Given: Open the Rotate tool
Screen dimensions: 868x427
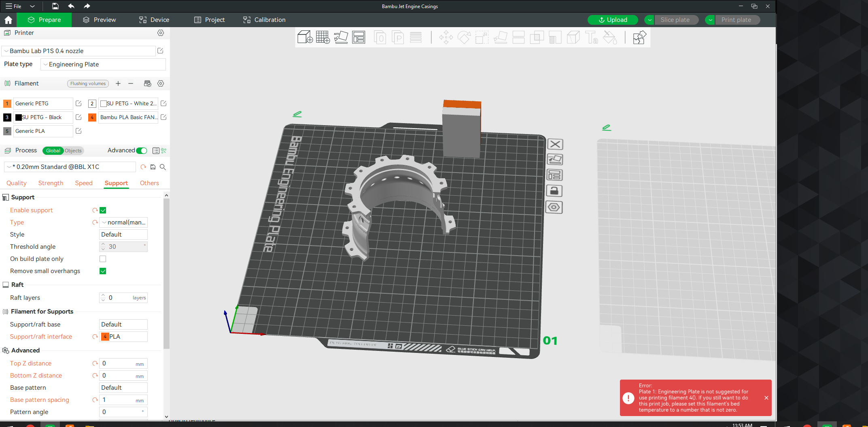Looking at the screenshot, I should tap(464, 37).
